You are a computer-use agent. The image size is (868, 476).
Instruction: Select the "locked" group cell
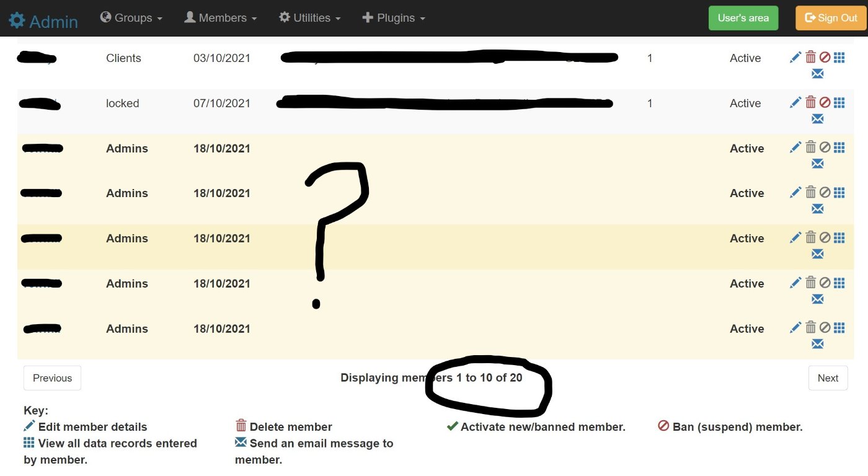pos(122,104)
